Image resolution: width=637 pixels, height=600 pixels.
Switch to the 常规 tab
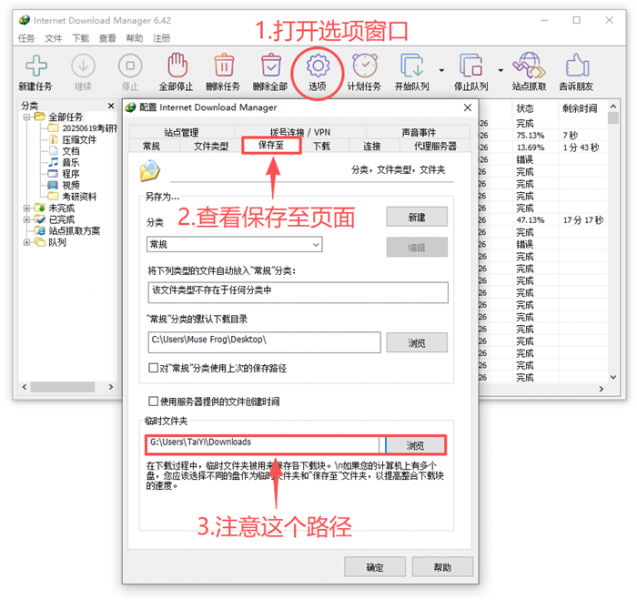pos(152,146)
